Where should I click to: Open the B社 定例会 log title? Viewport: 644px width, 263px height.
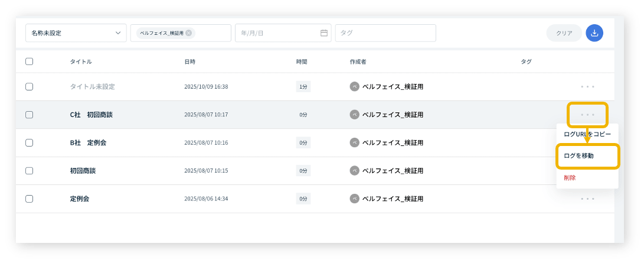pos(88,142)
